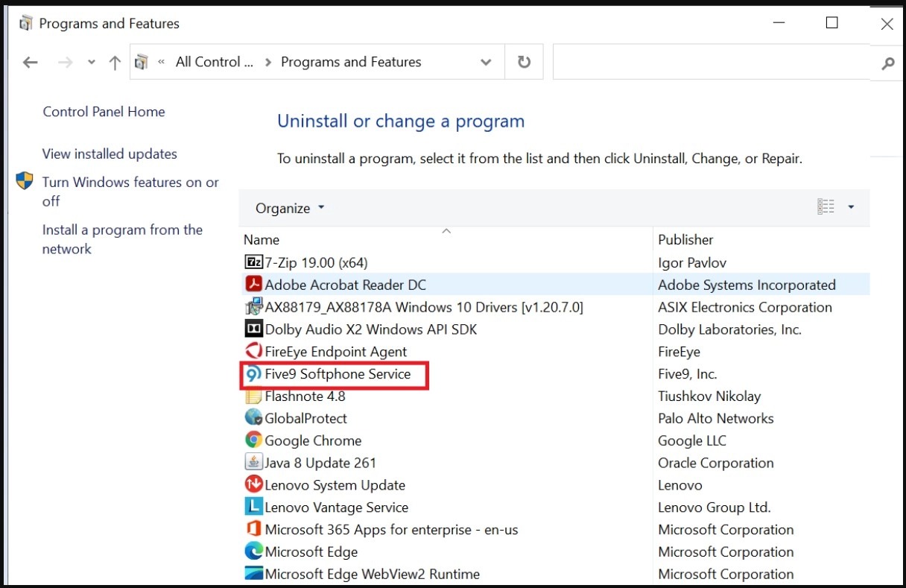Click the Five9 Softphone Service icon
Viewport: 906px width, 588px height.
253,374
